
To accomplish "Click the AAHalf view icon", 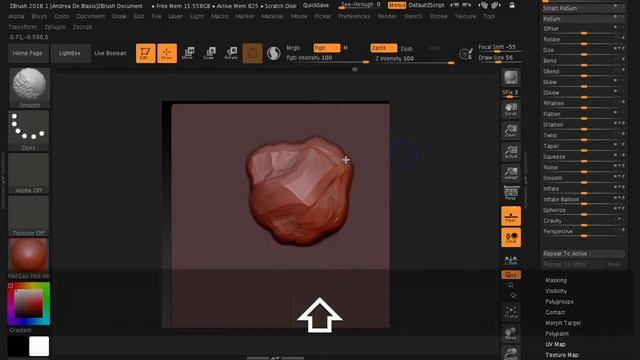I will pos(511,173).
